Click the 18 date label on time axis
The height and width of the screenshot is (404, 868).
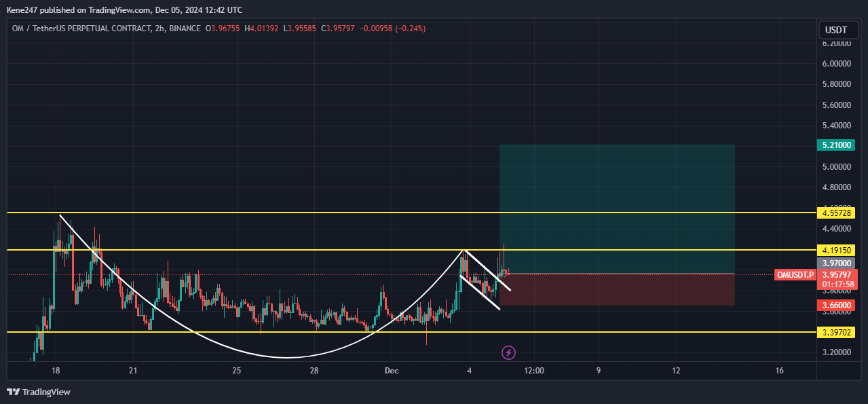tap(56, 371)
